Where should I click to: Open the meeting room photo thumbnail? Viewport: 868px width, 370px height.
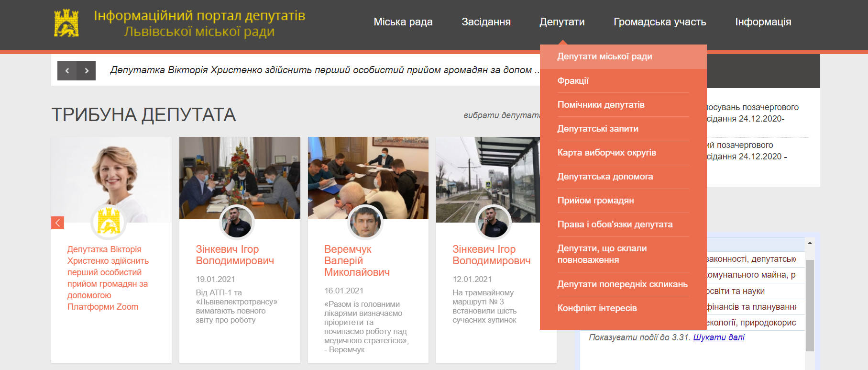point(368,178)
